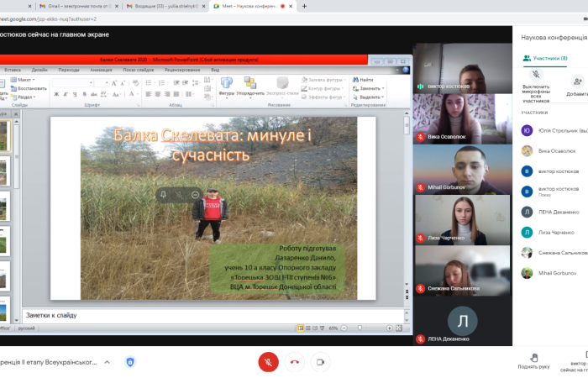Click the blue shield icon in bottom bar
588x378 pixels.
[x=130, y=362]
